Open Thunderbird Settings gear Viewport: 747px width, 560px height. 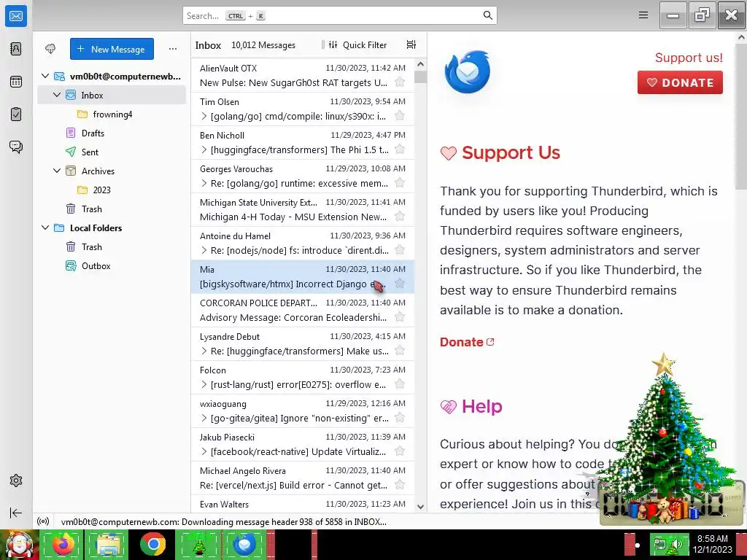click(16, 481)
